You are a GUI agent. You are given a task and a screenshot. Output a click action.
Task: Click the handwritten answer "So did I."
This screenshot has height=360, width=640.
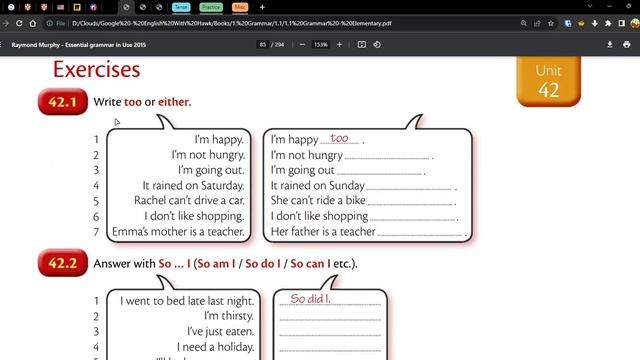(x=310, y=298)
